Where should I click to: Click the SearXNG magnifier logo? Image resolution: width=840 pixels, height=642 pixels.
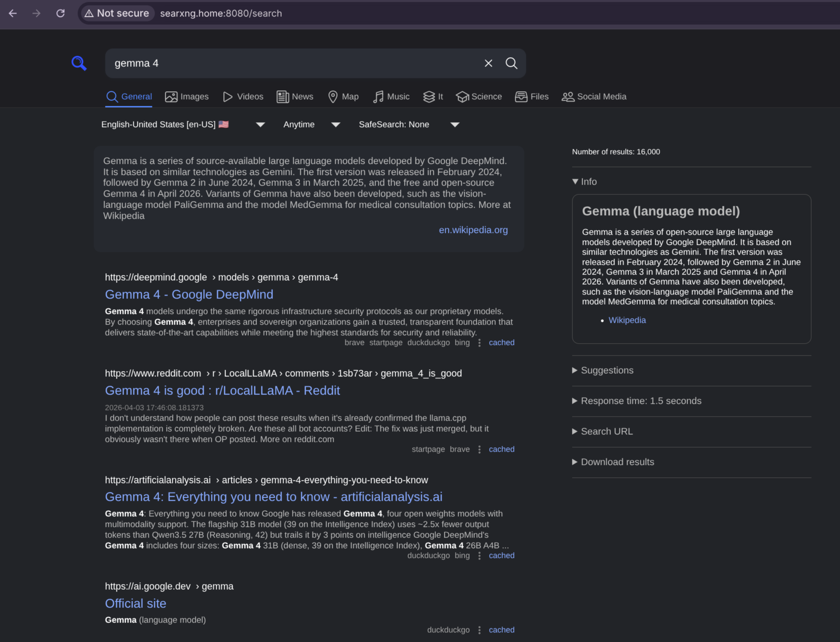click(79, 63)
